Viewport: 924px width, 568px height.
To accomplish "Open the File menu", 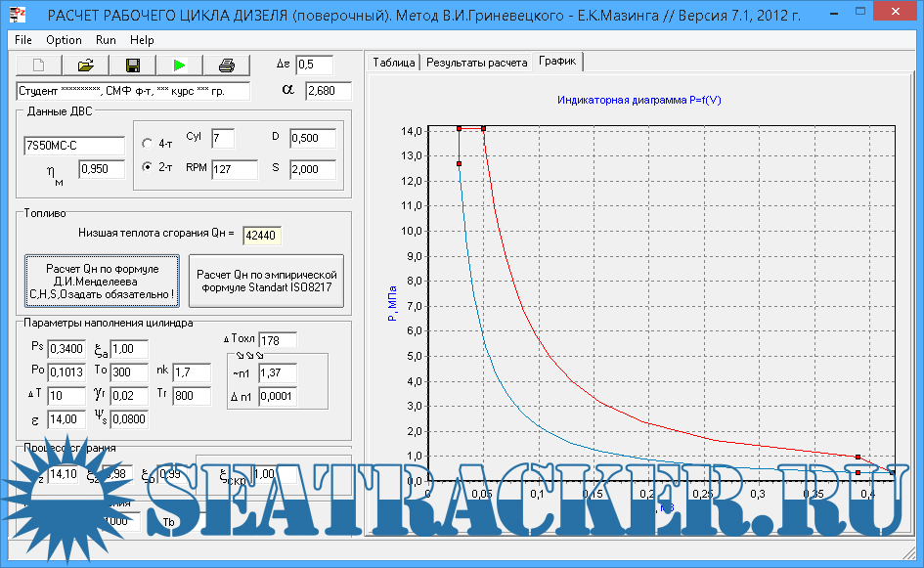I will (x=23, y=40).
